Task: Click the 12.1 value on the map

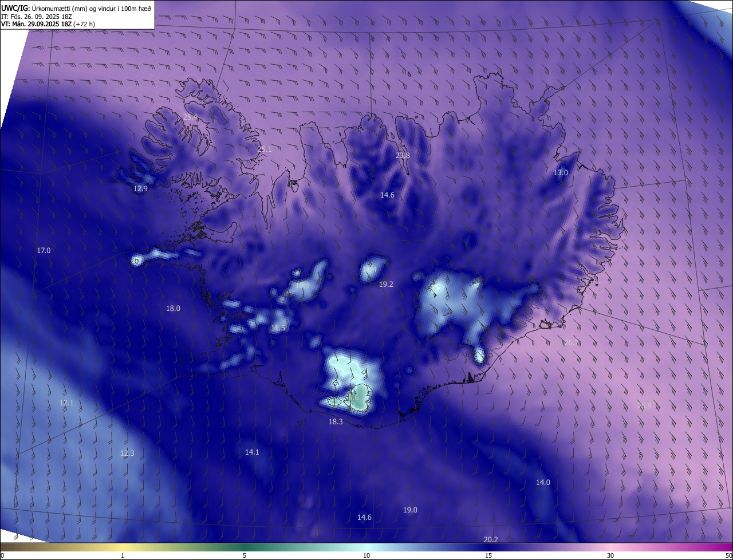Action: tap(66, 403)
